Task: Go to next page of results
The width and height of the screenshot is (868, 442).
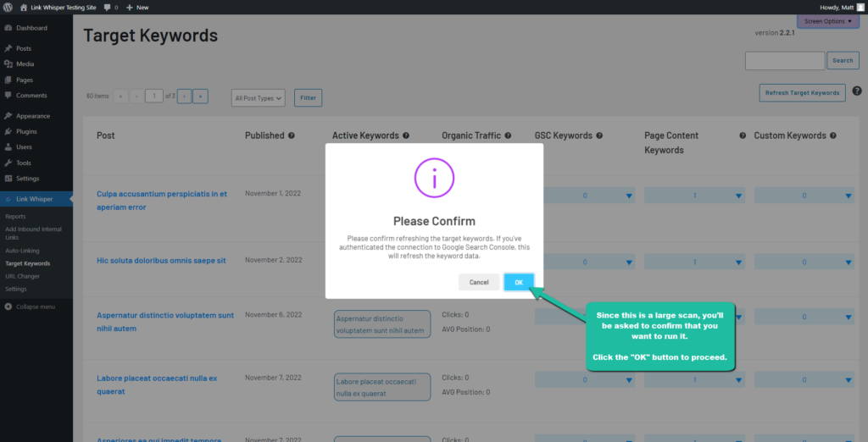Action: point(184,97)
